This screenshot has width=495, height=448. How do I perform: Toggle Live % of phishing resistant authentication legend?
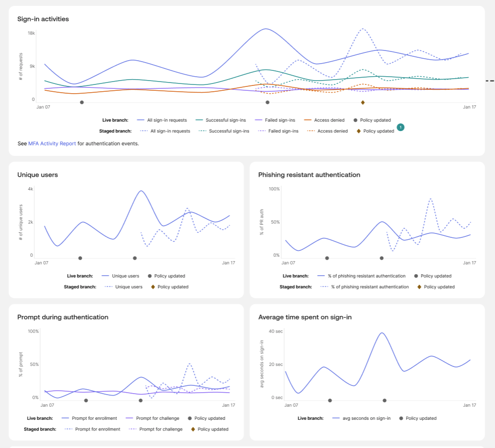pos(361,276)
